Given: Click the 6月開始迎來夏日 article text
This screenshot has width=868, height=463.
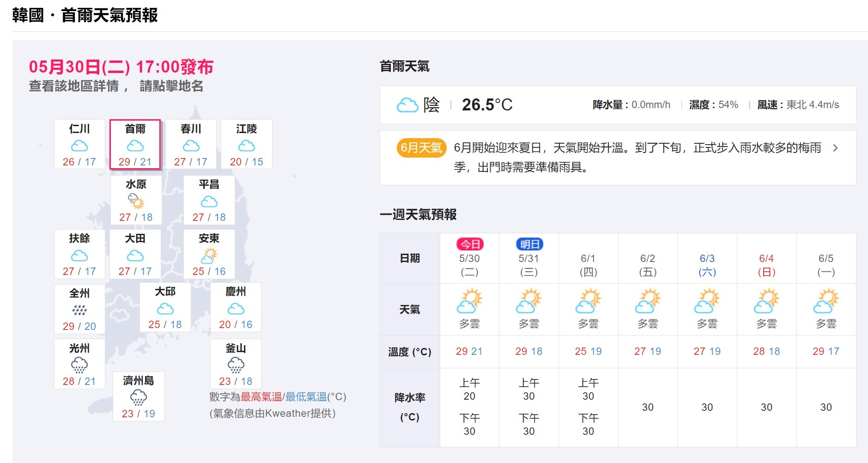Looking at the screenshot, I should (637, 157).
